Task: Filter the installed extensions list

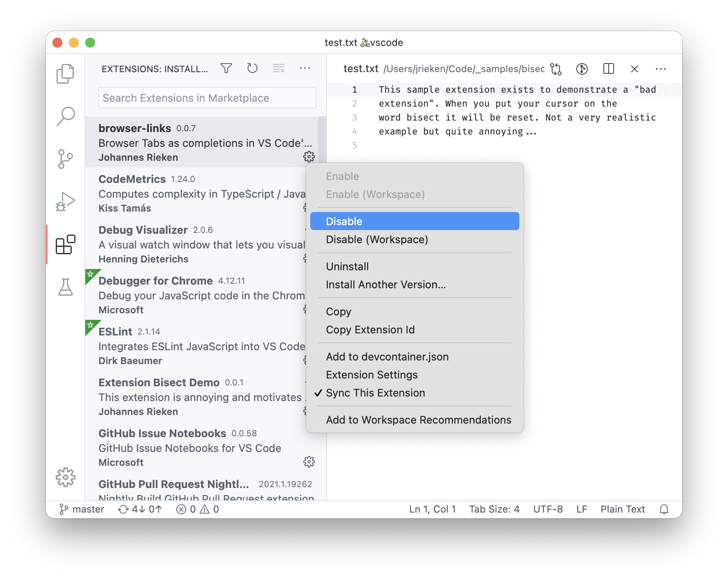Action: pyautogui.click(x=226, y=68)
